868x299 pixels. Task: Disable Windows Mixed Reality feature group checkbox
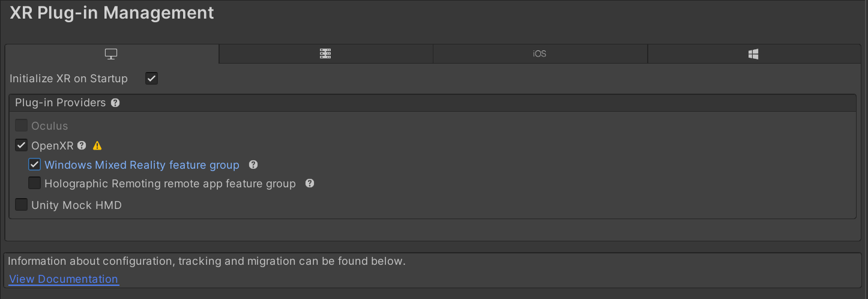pyautogui.click(x=35, y=165)
